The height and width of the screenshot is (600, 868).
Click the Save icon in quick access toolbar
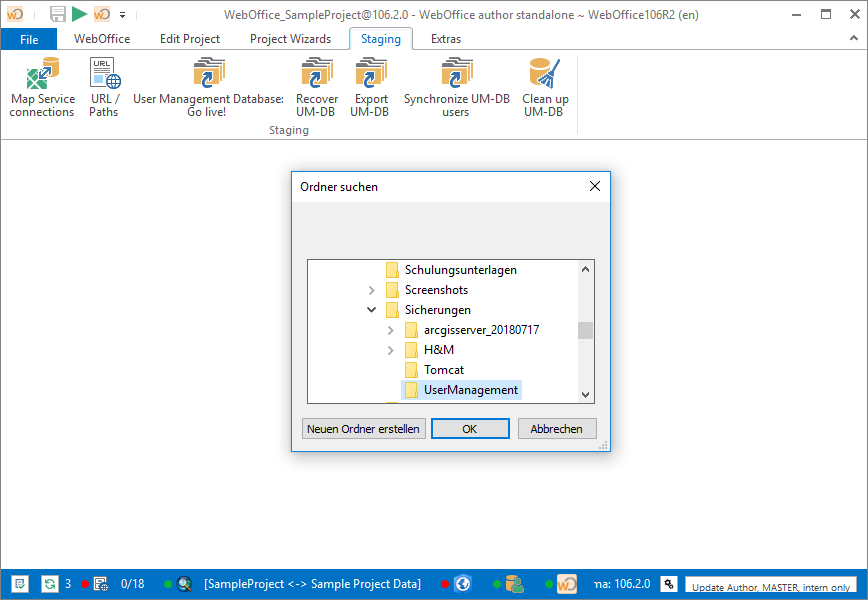(58, 14)
